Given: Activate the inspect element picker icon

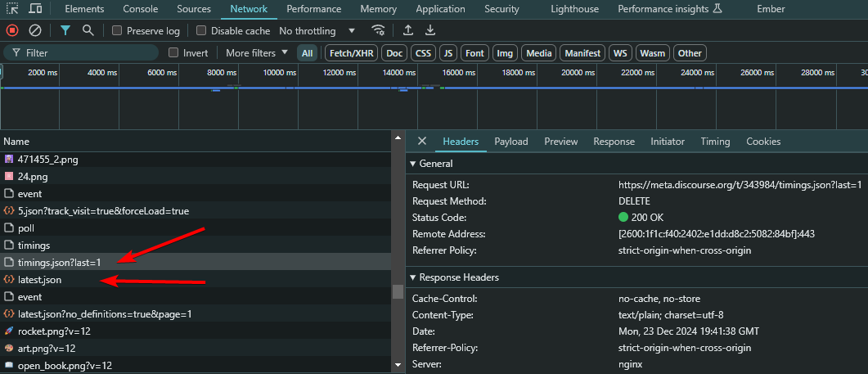Looking at the screenshot, I should [12, 9].
